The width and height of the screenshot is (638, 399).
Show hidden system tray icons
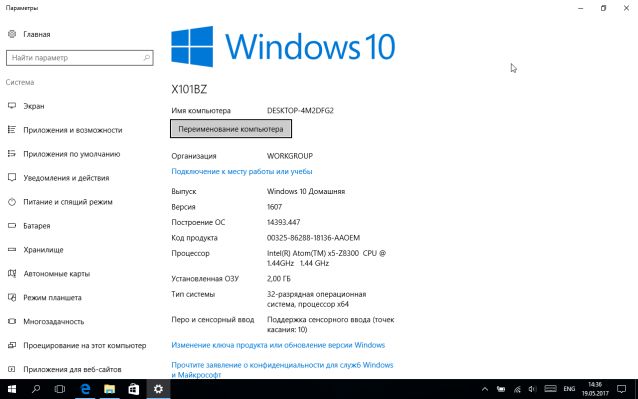pos(485,389)
